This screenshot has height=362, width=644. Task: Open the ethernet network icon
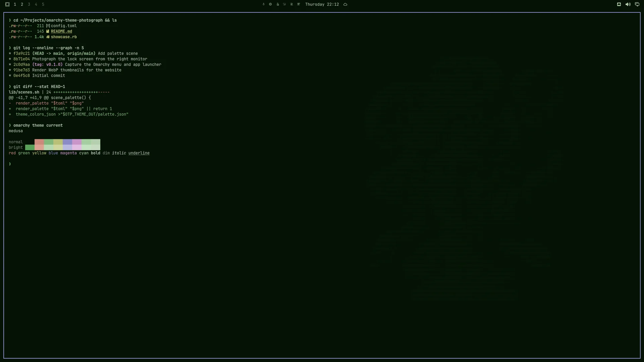(x=619, y=4)
